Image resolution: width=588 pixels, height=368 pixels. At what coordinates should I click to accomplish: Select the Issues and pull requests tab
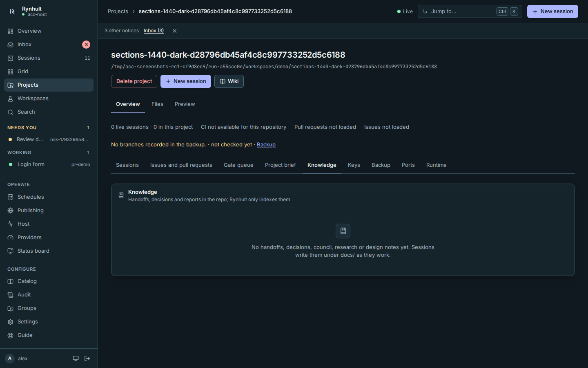tap(181, 165)
